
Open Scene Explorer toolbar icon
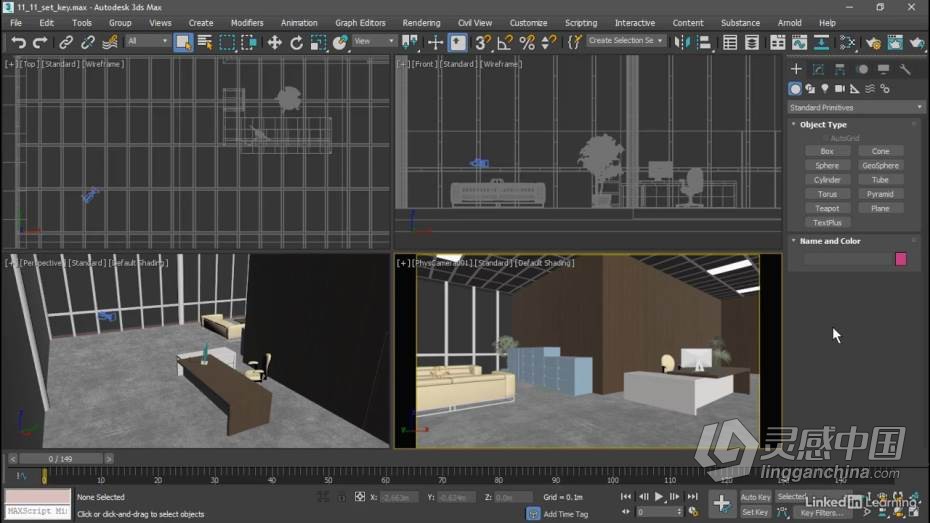tap(730, 42)
